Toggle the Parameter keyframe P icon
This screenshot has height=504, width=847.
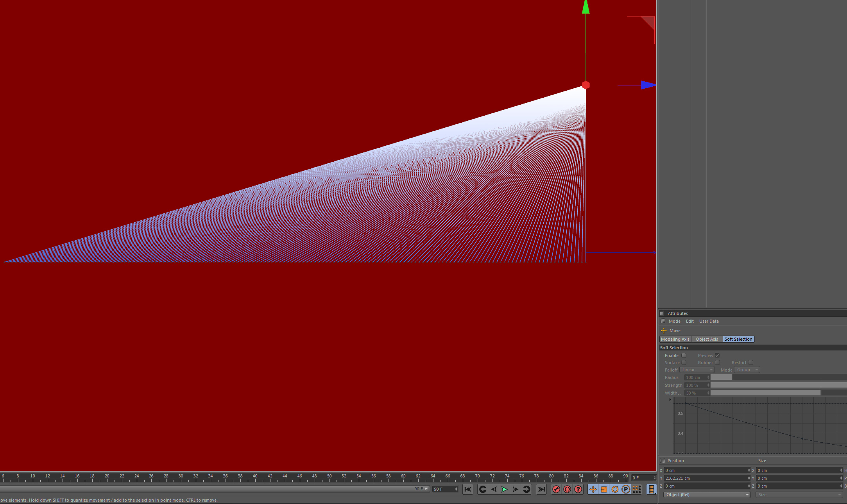click(626, 489)
